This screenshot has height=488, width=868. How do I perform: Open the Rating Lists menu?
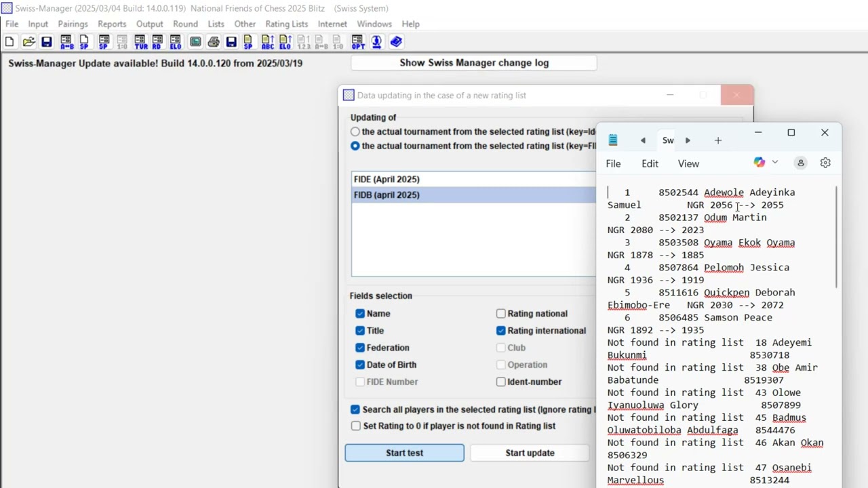coord(286,24)
